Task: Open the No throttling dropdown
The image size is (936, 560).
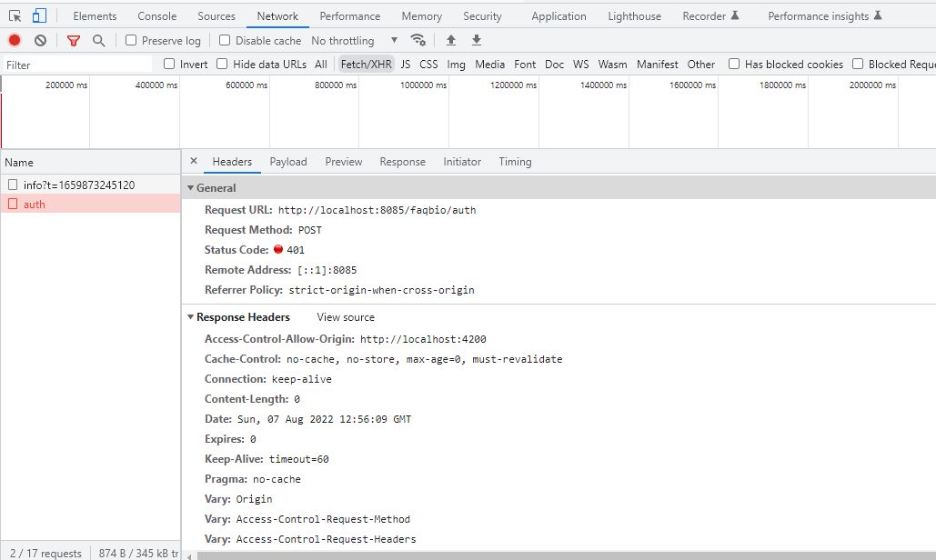Action: (355, 41)
